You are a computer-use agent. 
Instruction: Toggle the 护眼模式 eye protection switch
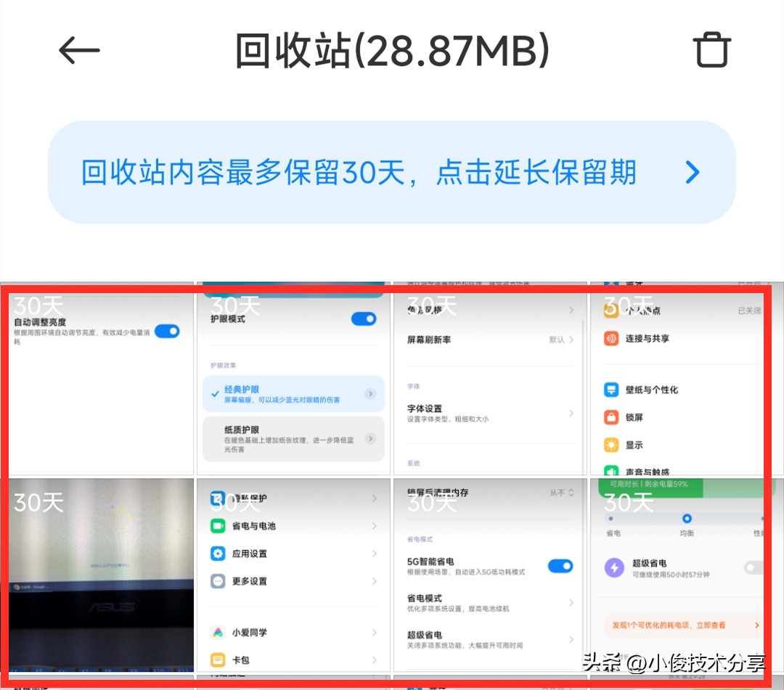[x=363, y=319]
